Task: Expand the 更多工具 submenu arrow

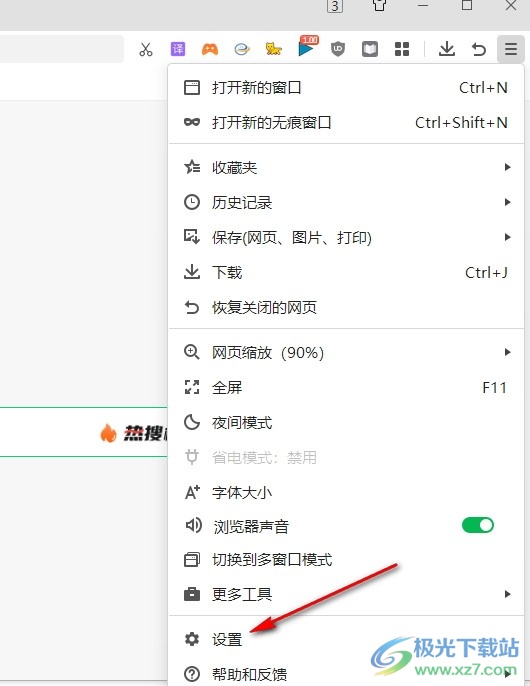Action: click(x=507, y=594)
